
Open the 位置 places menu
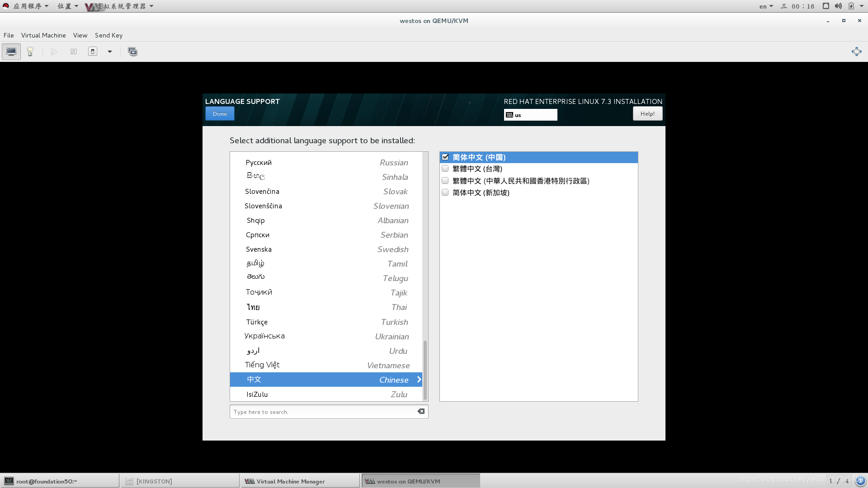(67, 6)
